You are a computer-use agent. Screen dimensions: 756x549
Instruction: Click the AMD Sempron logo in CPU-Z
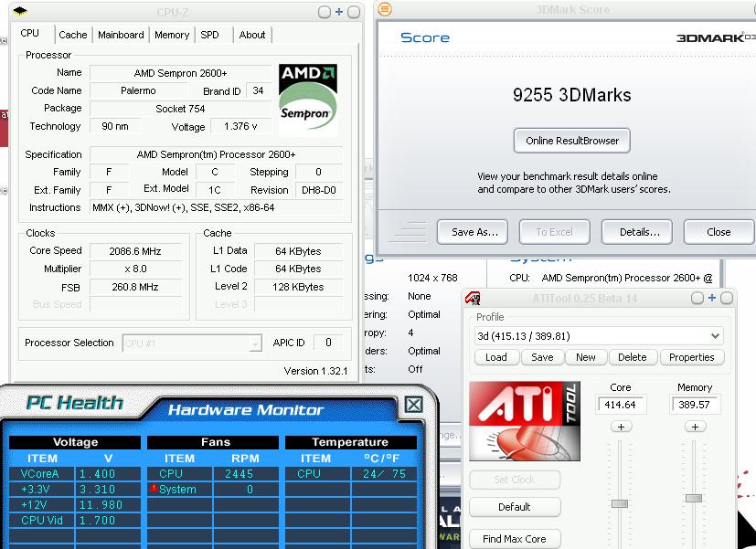[x=308, y=100]
